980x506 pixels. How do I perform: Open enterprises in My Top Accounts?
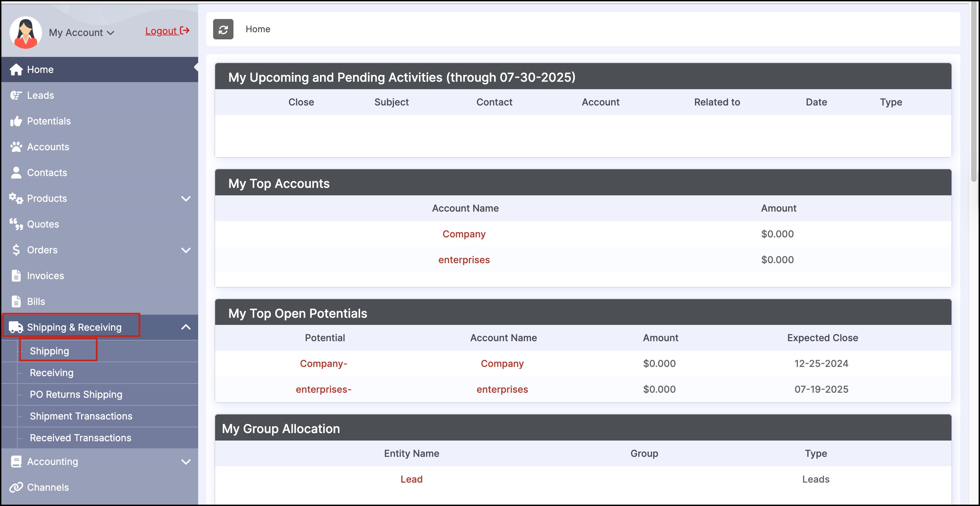click(x=464, y=260)
